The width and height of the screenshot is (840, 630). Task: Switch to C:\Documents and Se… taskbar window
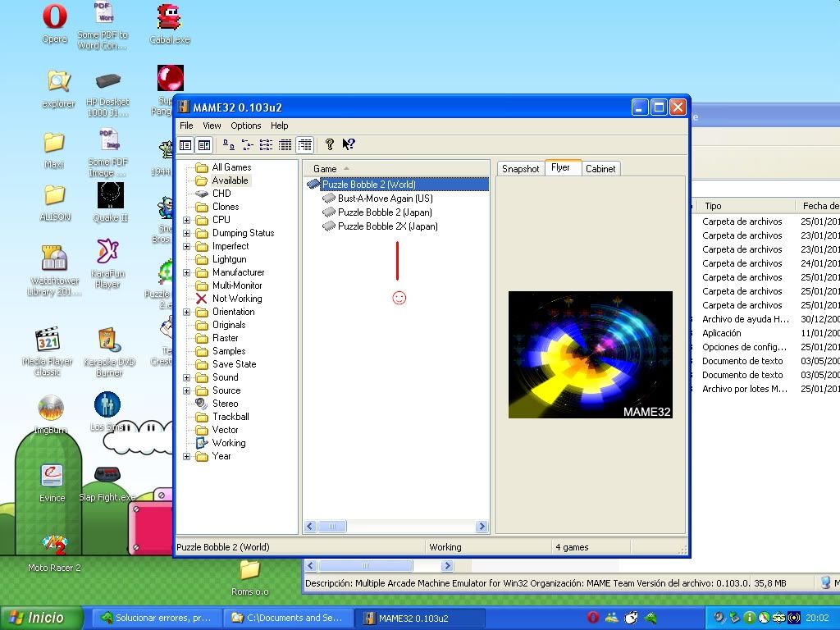coord(287,618)
